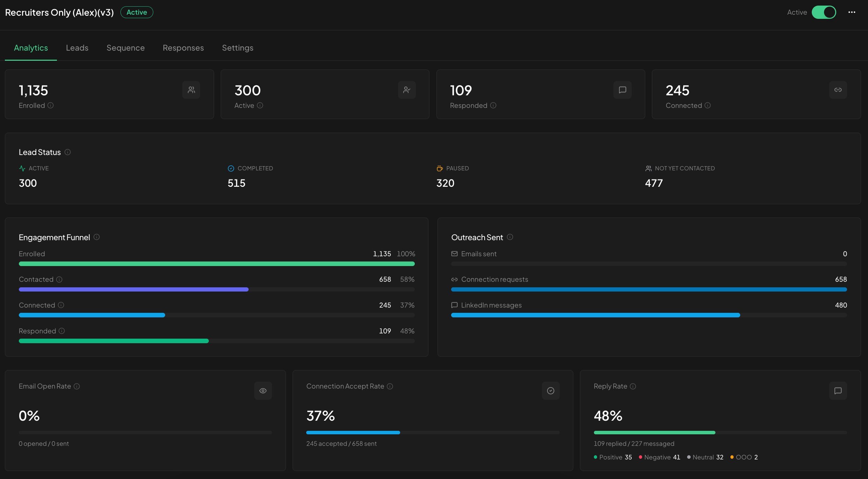Switch to the Leads tab

point(77,48)
